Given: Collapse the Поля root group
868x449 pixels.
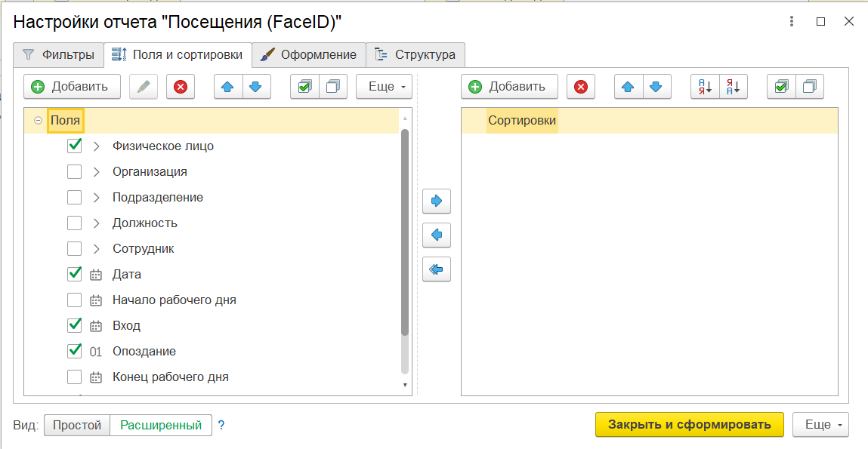Looking at the screenshot, I should pyautogui.click(x=38, y=121).
